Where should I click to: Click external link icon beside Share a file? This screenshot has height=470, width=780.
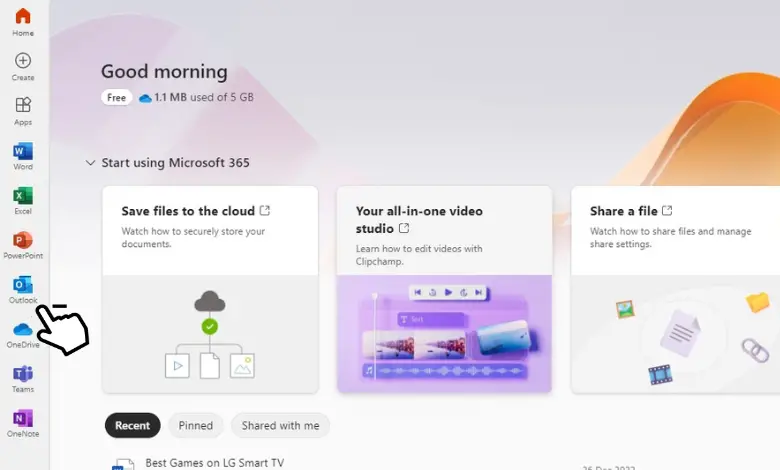[667, 210]
